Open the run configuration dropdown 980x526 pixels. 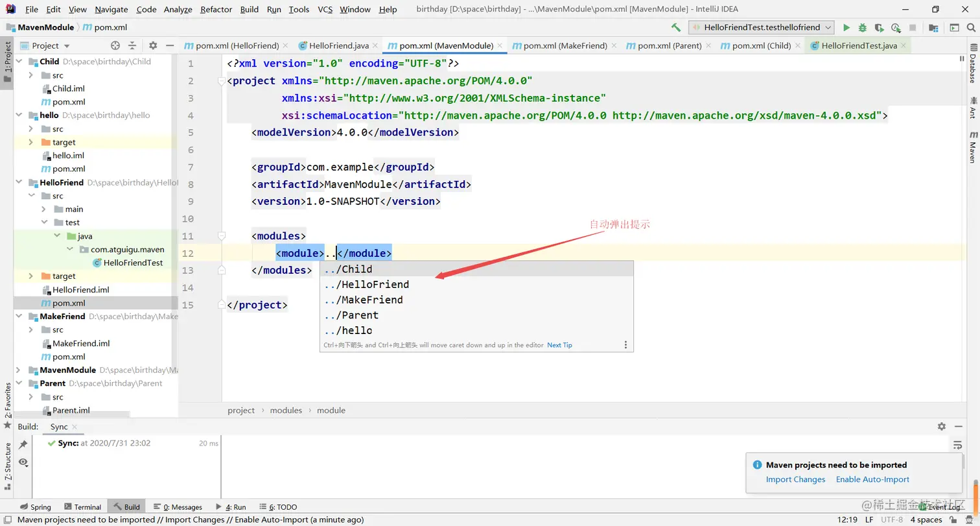click(x=761, y=27)
